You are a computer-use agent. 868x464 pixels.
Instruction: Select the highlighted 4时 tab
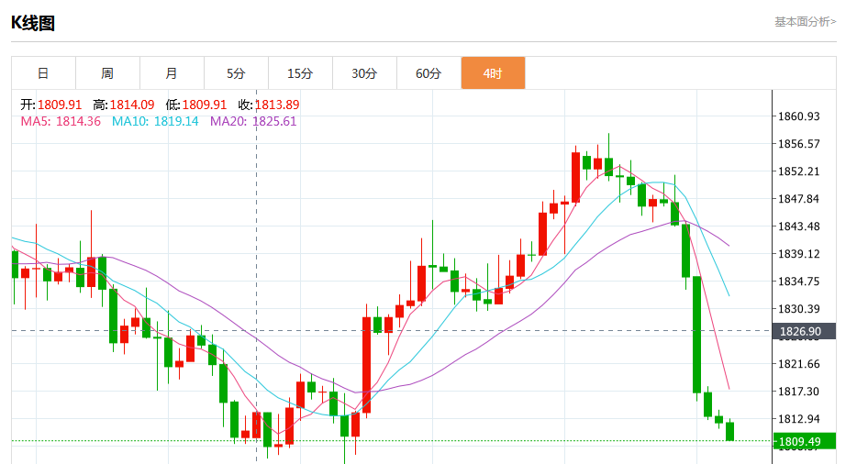coord(493,73)
